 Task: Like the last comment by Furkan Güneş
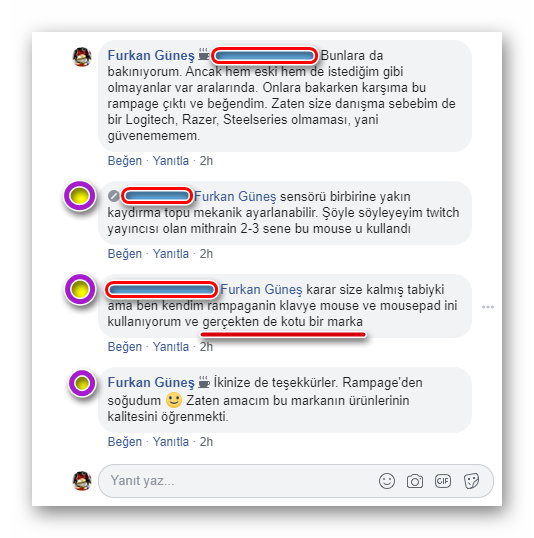pyautogui.click(x=125, y=442)
